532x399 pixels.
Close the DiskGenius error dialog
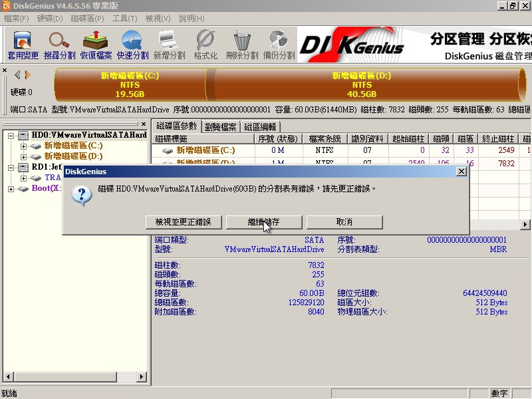click(x=461, y=172)
